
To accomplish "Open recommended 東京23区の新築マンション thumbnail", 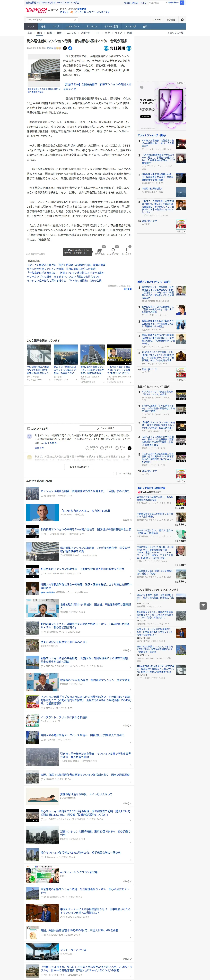I will tap(93, 355).
